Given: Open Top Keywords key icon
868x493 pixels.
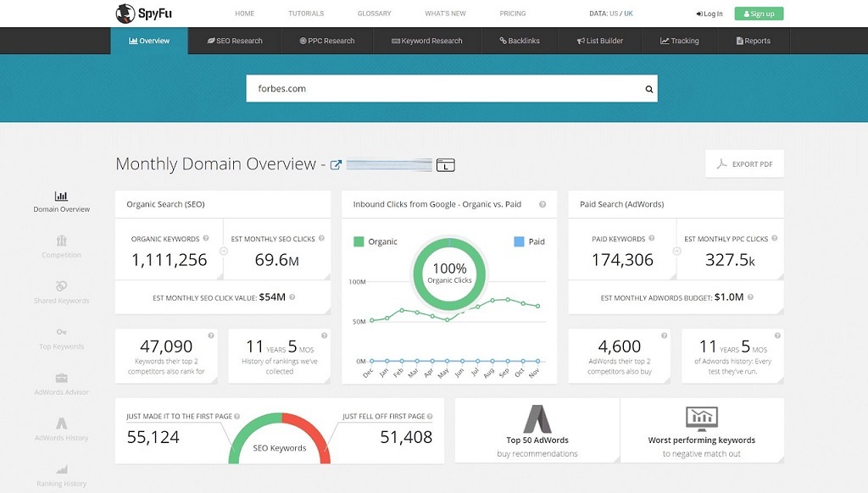Looking at the screenshot, I should coord(61,332).
